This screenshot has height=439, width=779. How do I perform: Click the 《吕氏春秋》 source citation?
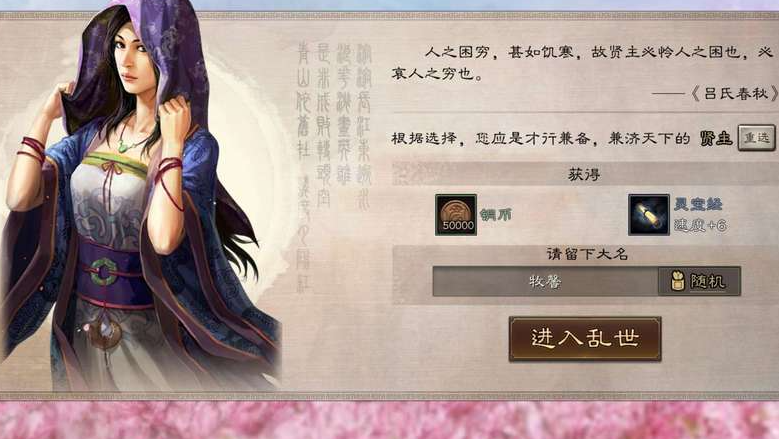735,93
